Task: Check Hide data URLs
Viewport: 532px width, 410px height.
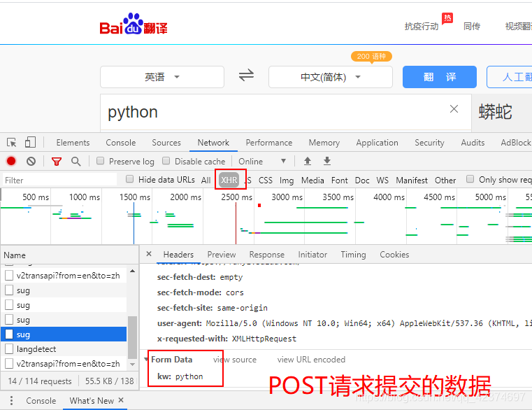Action: point(129,179)
